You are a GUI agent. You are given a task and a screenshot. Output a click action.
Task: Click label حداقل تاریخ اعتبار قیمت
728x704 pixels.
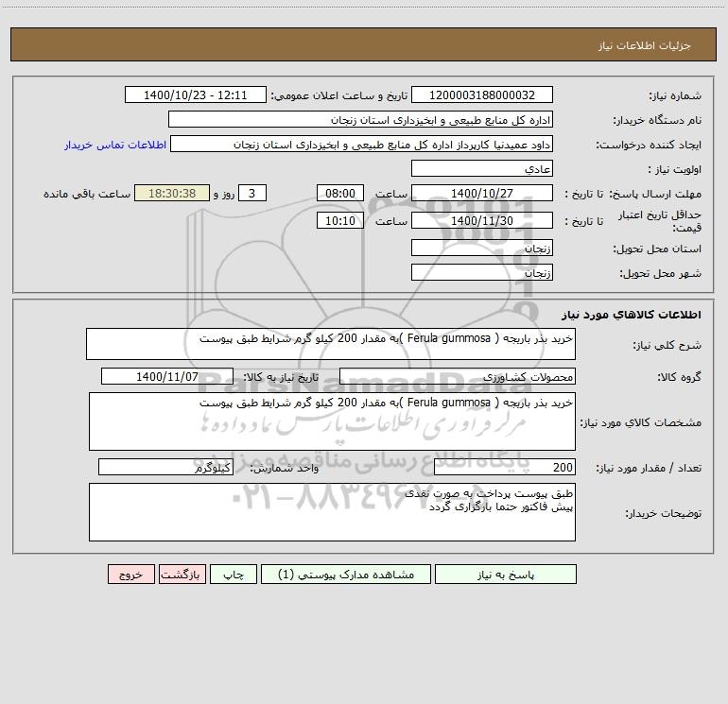tap(660, 221)
